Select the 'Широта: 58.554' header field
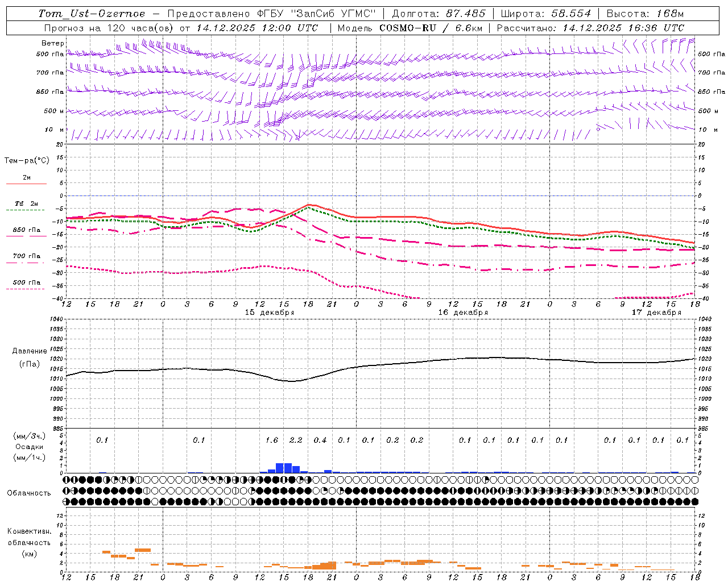728x582 pixels. [546, 14]
